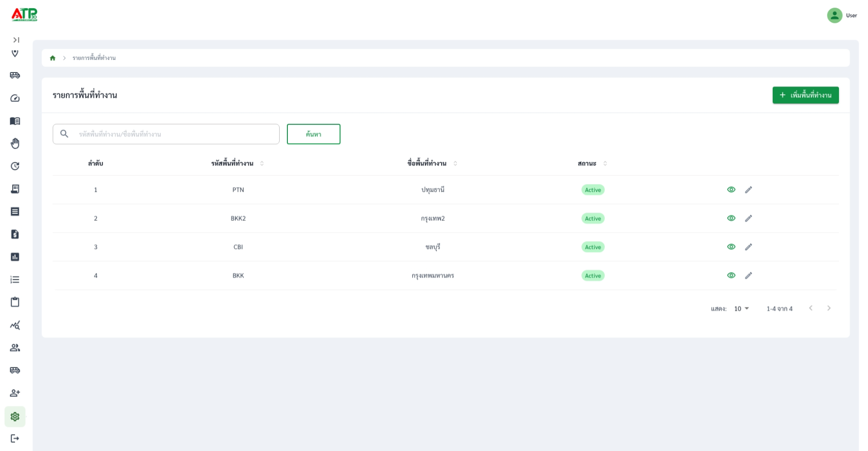Open the history clock icon in sidebar
The height and width of the screenshot is (451, 868).
[x=15, y=166]
